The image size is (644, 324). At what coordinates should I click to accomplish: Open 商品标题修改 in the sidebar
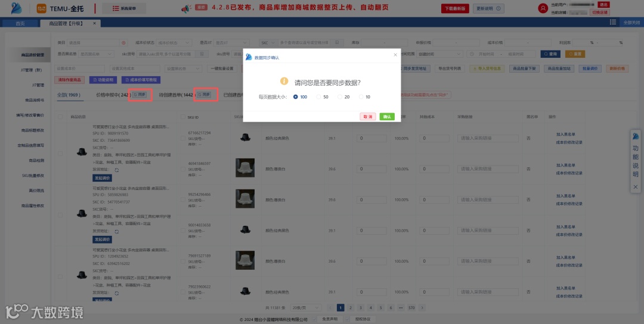(32, 130)
